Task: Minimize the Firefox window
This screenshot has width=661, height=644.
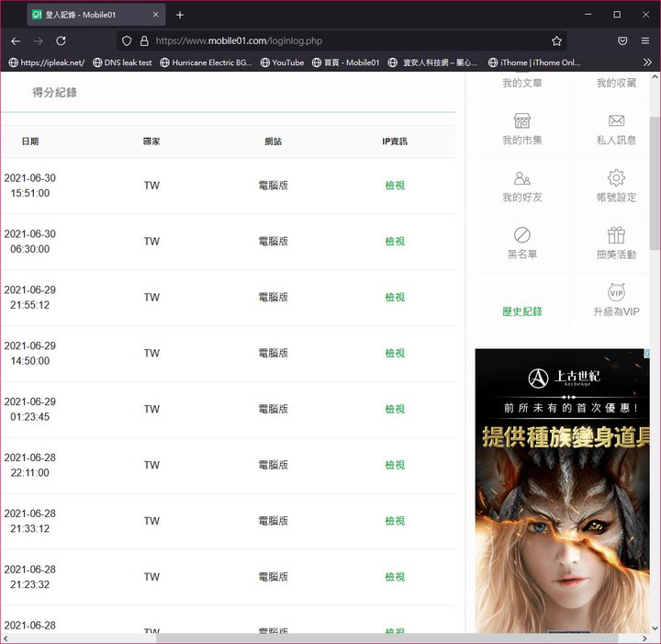Action: [588, 15]
